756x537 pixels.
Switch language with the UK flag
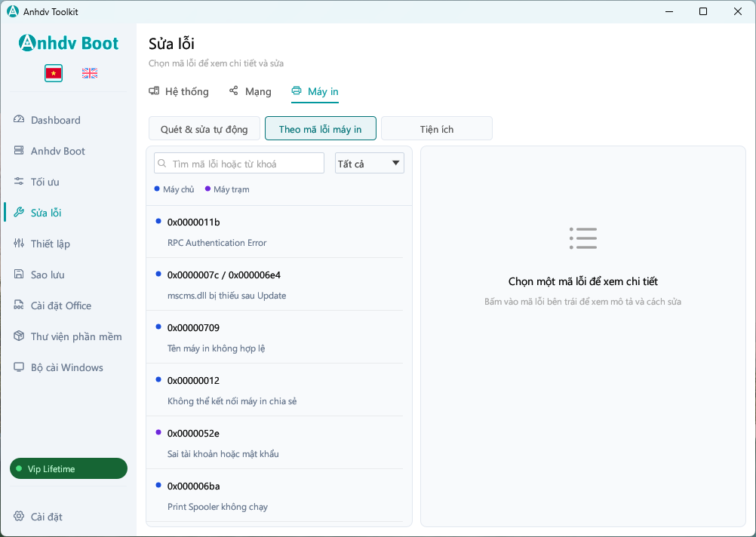pyautogui.click(x=90, y=73)
